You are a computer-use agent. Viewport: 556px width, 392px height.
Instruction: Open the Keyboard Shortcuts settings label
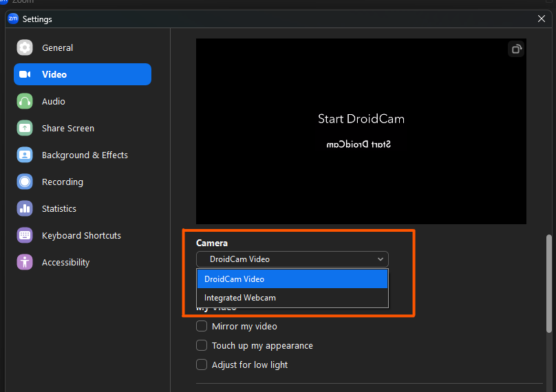click(x=81, y=236)
